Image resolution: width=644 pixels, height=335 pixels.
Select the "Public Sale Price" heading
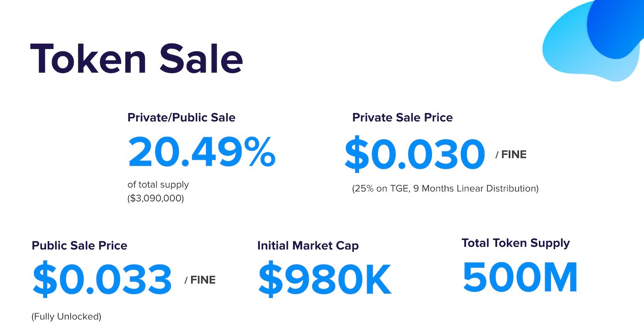click(x=80, y=245)
